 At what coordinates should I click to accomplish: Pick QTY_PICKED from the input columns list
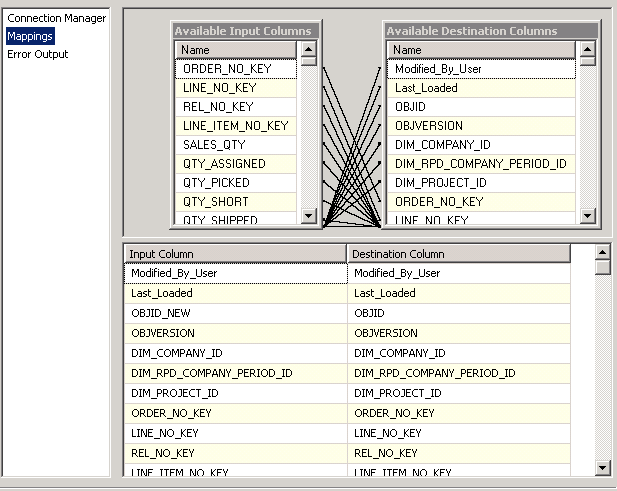click(236, 183)
